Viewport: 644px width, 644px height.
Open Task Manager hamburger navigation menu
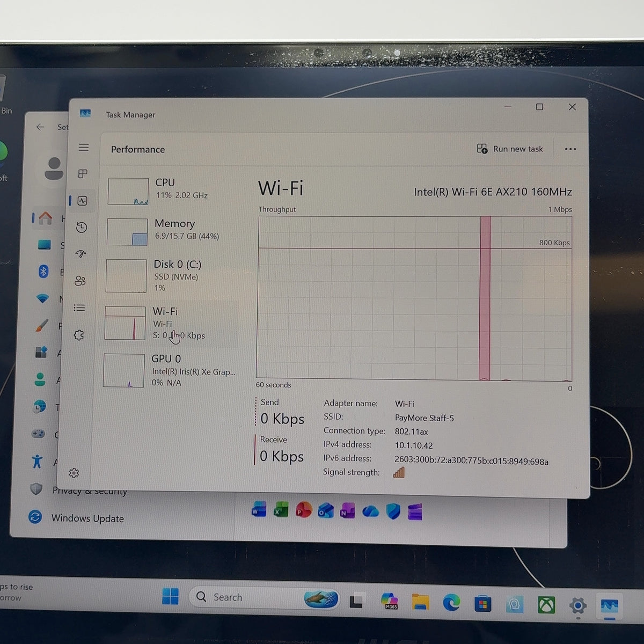tap(84, 147)
